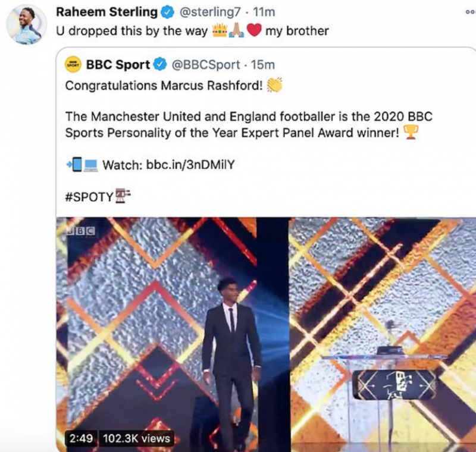Open the @sterling7 handle link

(x=206, y=12)
